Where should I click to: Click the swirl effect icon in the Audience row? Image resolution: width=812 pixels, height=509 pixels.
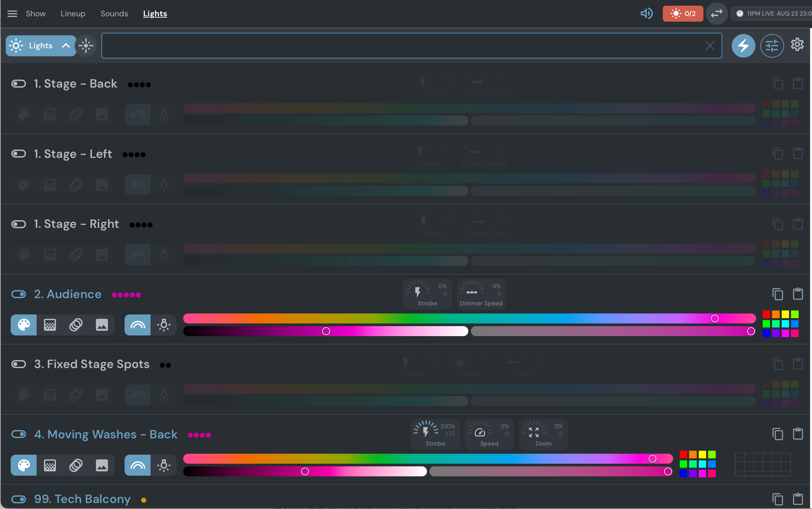76,325
